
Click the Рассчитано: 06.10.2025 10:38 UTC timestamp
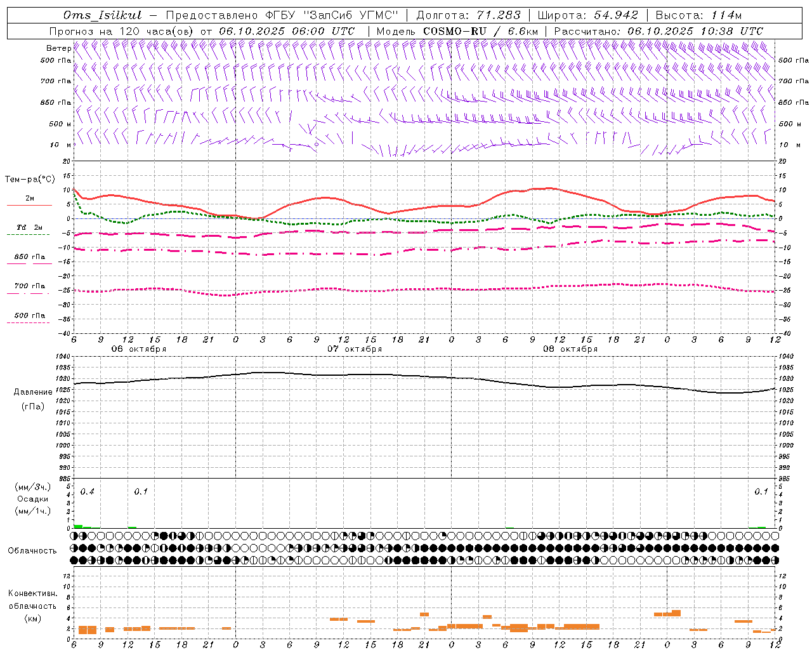coord(658,31)
